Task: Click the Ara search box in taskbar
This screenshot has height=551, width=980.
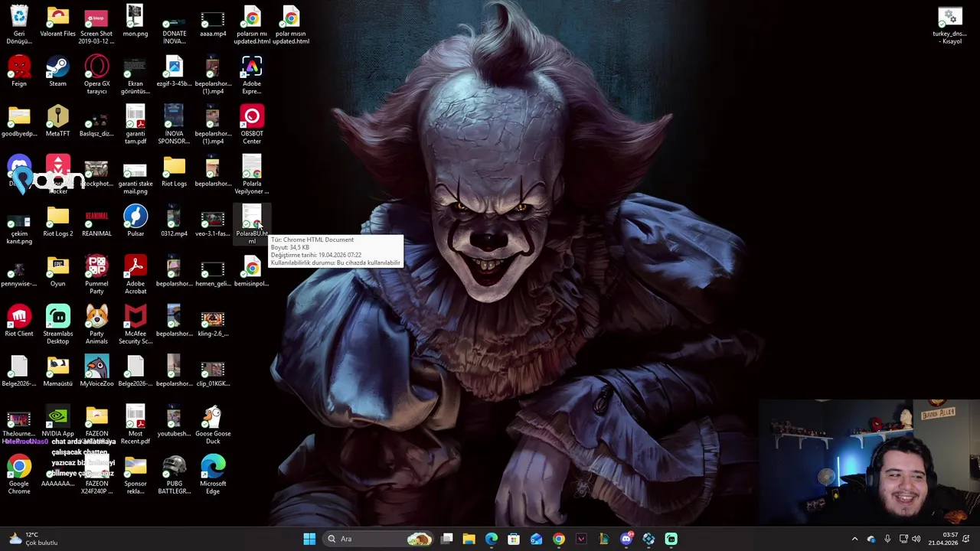Action: tap(378, 539)
